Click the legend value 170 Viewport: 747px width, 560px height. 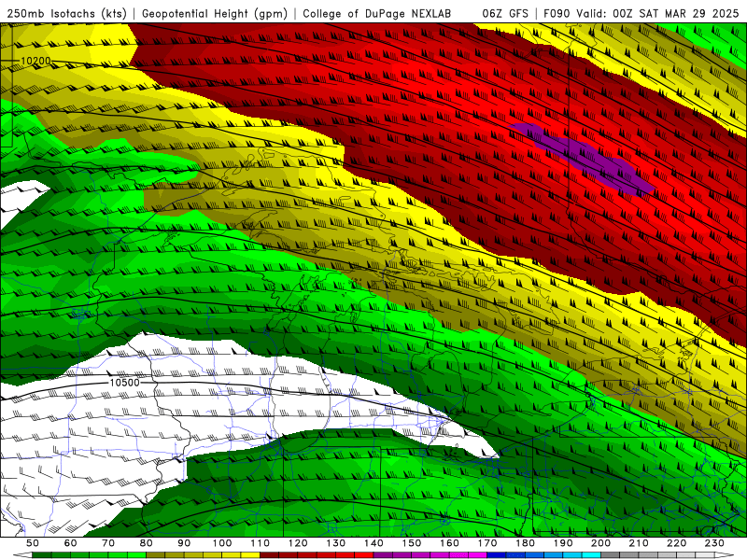tap(487, 543)
